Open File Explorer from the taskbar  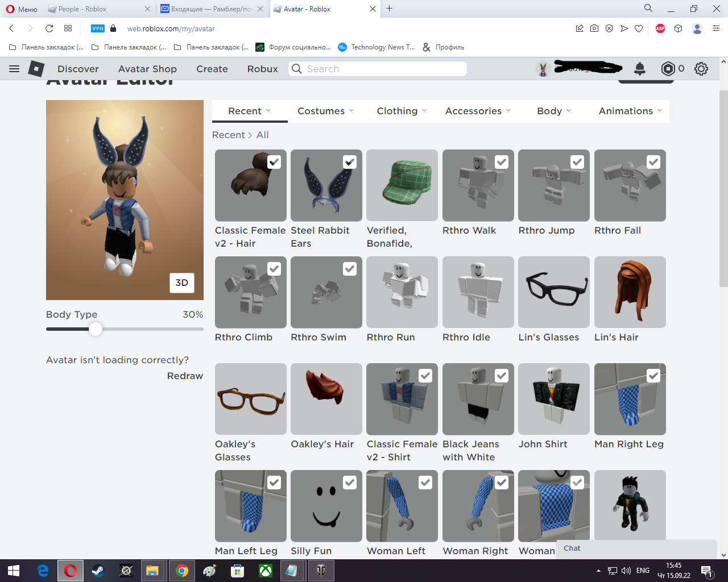[152, 571]
